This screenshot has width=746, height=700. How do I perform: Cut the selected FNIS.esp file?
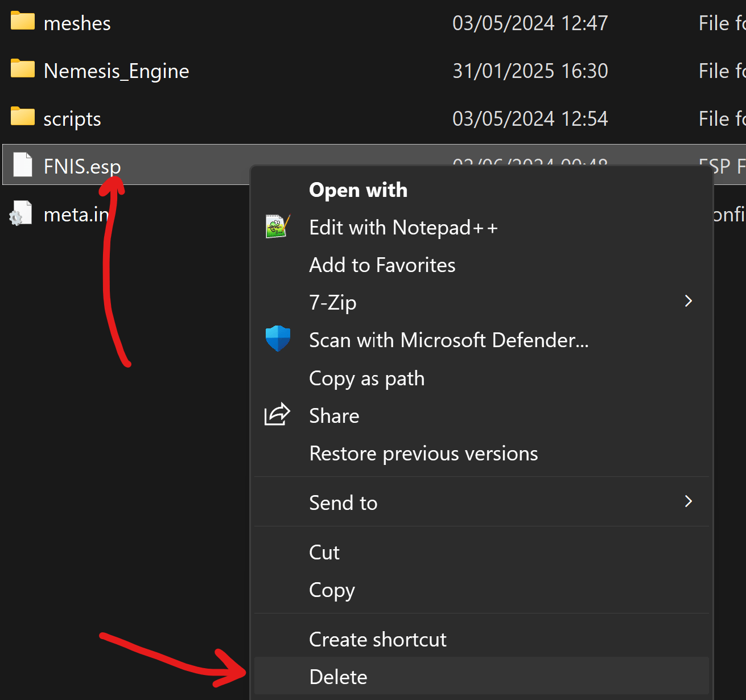[x=324, y=553]
